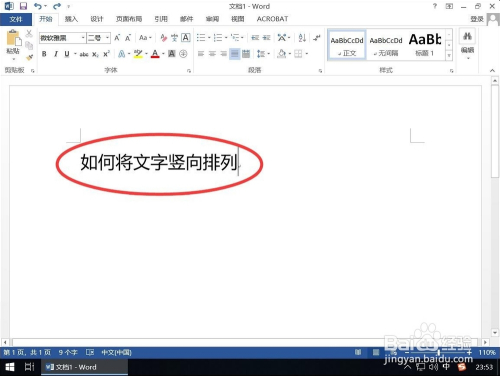Align text to the left
500x376 pixels.
[x=201, y=54]
